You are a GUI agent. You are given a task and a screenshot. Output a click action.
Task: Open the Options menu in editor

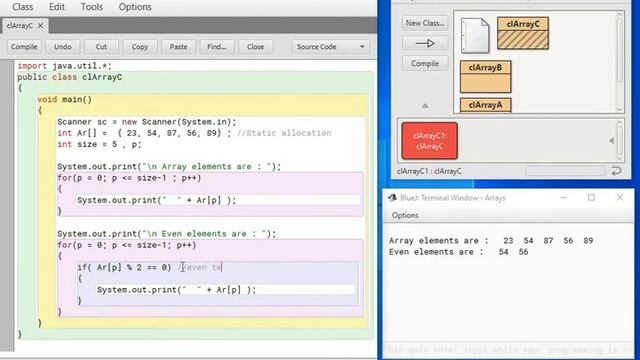(x=135, y=7)
